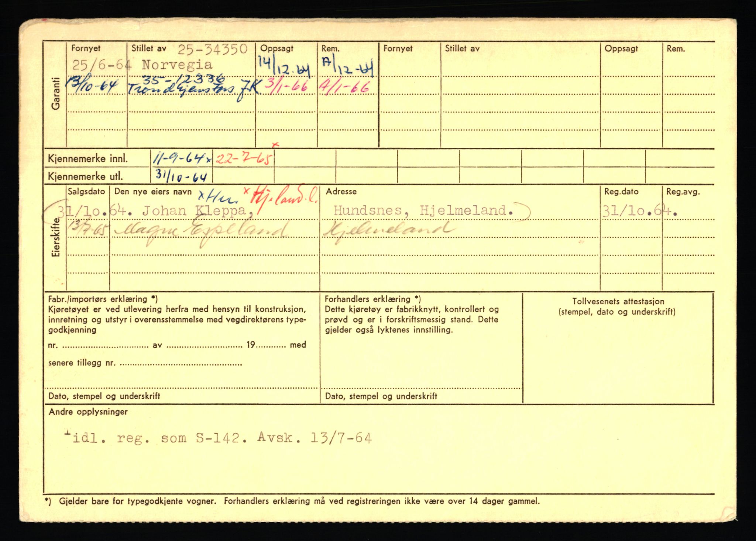Click the 'senere tillegg nr.' dotted line
756x541 pixels.
[181, 364]
